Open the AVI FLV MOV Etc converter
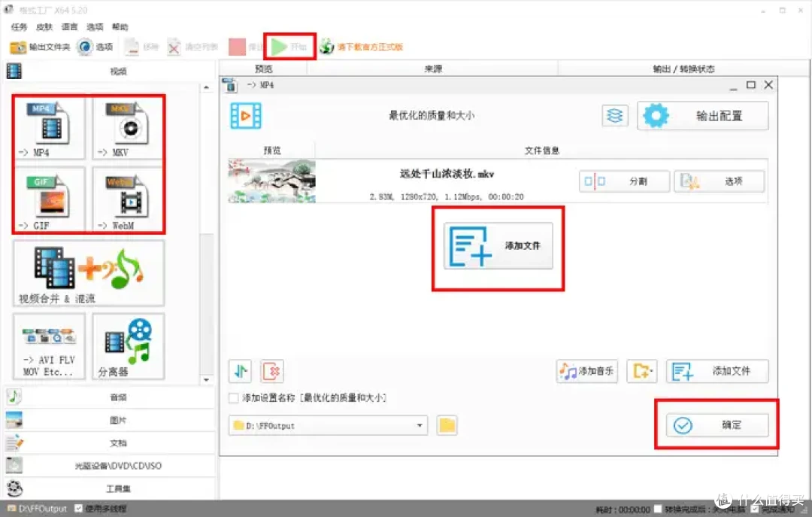 pyautogui.click(x=49, y=346)
